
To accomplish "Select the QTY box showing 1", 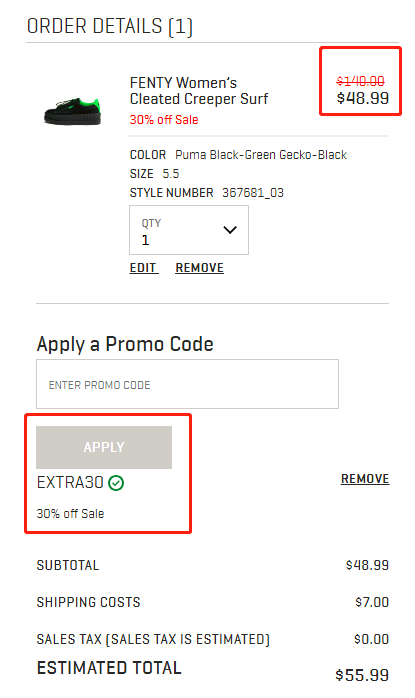I will pyautogui.click(x=189, y=230).
